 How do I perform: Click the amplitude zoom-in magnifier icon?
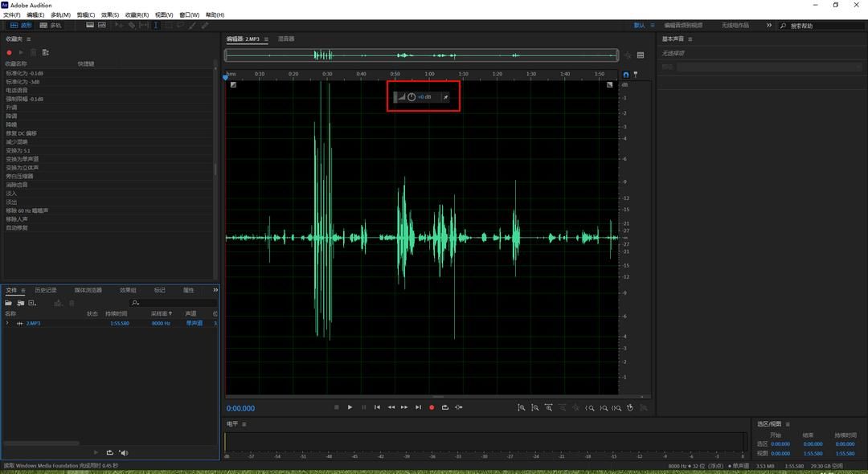pyautogui.click(x=521, y=407)
